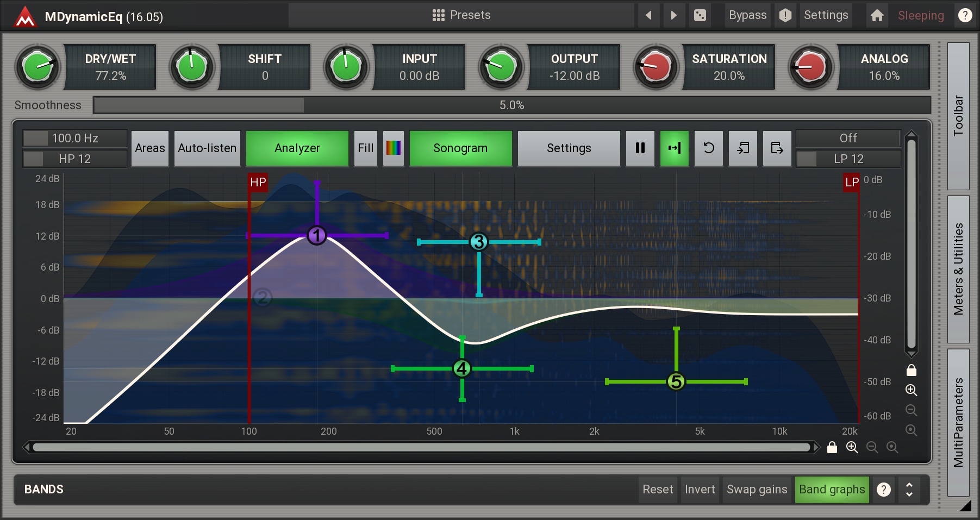
Task: Click the 100.0 Hz high-pass frequency field
Action: click(75, 138)
